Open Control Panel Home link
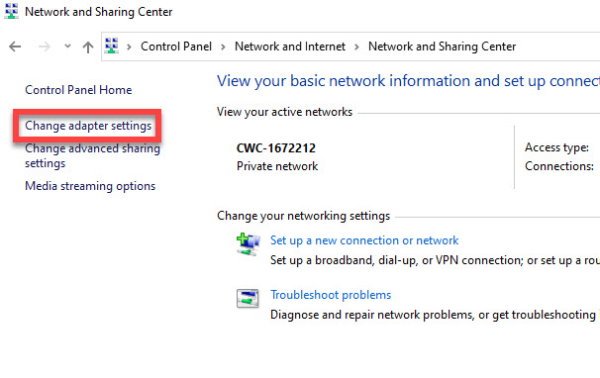600x378 pixels. click(x=78, y=90)
